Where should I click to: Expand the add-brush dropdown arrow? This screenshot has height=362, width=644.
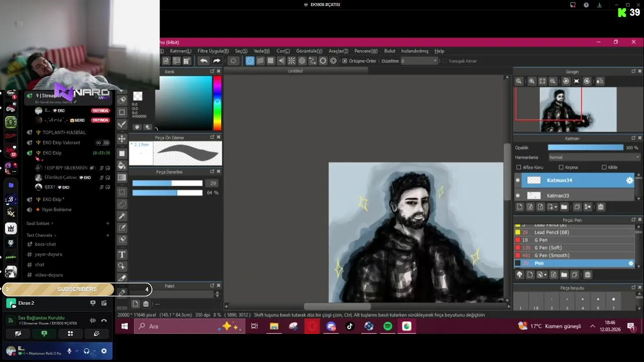pos(545,275)
